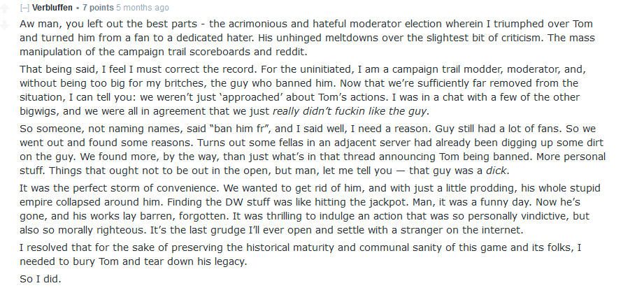Screen dimensions: 644x288
Task: Click the sentence starting 'I resolved that for the sake'
Action: [301, 254]
